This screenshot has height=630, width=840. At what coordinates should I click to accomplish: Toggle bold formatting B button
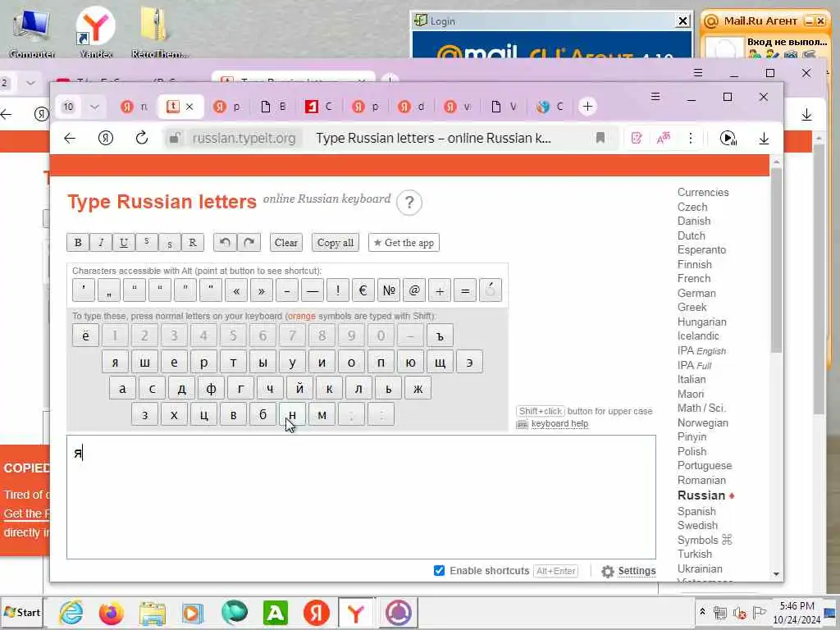tap(78, 243)
